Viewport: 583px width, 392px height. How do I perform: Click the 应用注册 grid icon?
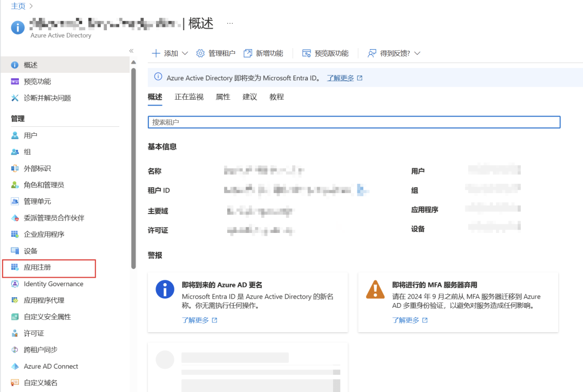point(15,267)
